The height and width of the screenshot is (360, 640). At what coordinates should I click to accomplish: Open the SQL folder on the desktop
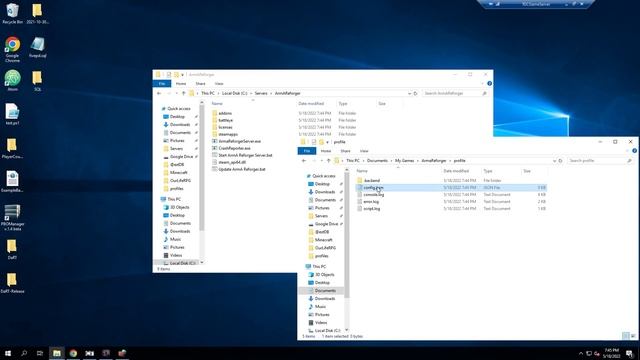37,80
